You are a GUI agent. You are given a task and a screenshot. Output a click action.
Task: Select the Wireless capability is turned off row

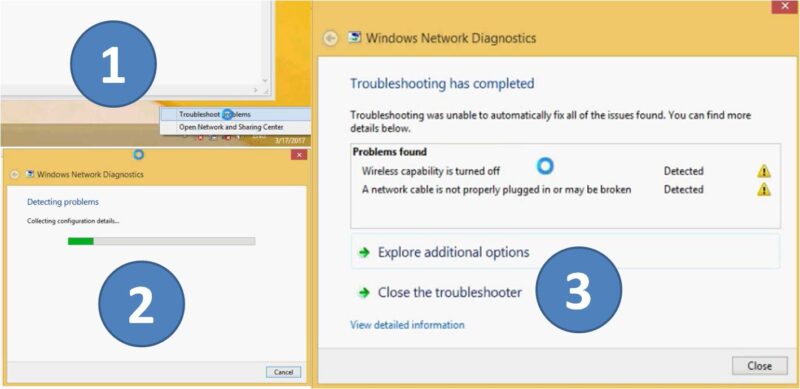point(565,171)
